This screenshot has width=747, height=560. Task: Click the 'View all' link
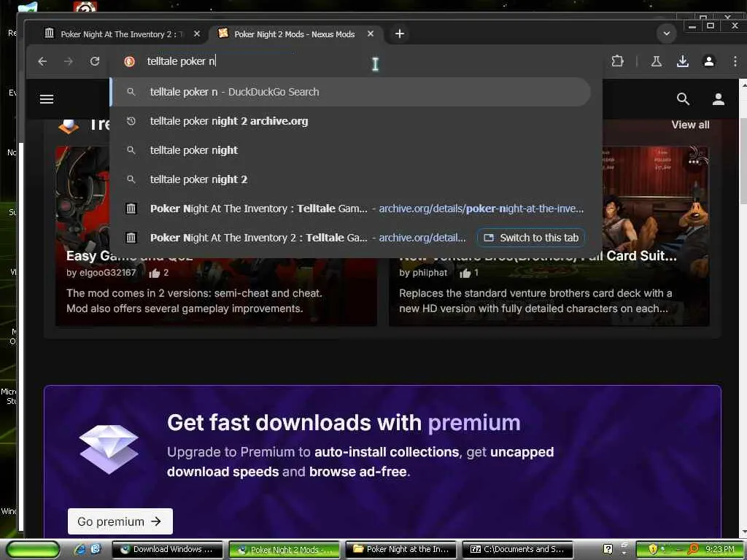[690, 125]
